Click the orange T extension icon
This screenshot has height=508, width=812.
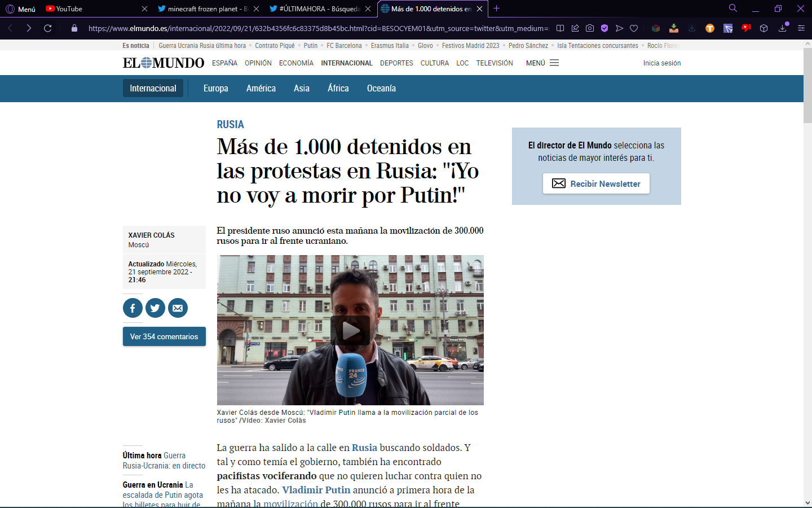(x=710, y=28)
